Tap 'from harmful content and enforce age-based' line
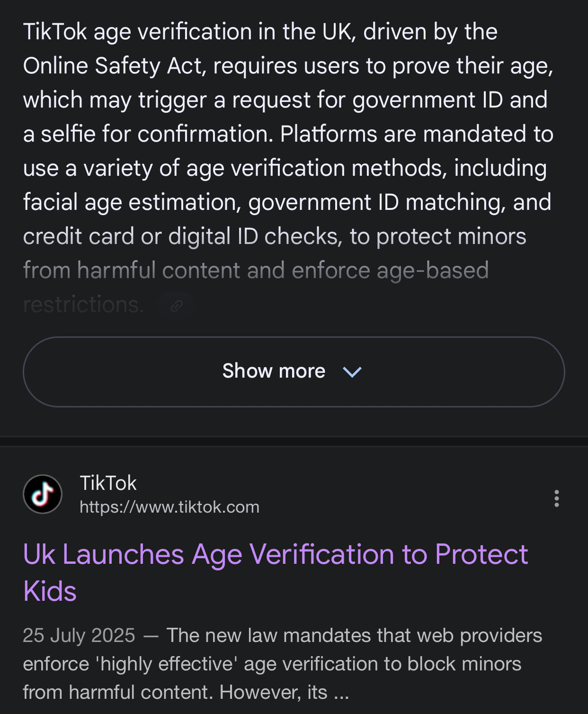 (256, 271)
